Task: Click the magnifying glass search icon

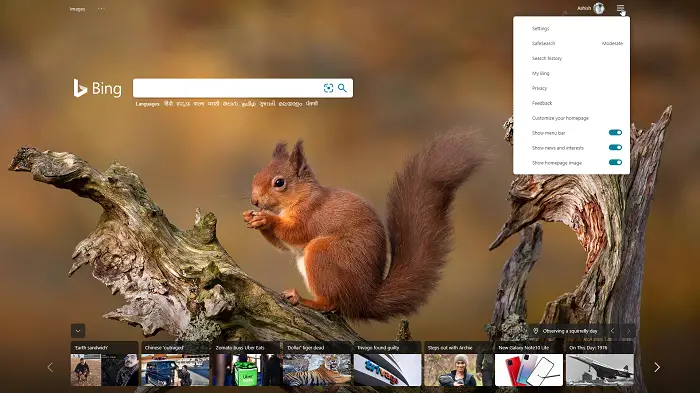Action: point(342,88)
